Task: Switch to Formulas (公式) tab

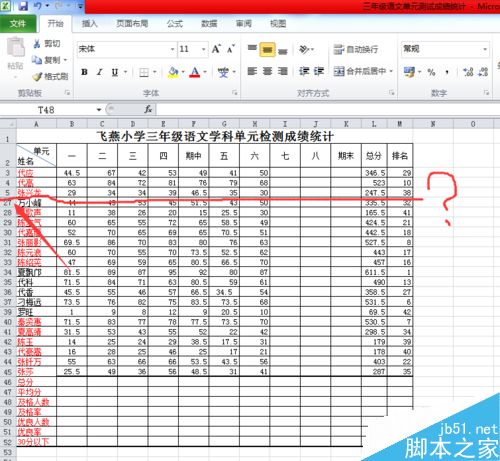Action: click(x=175, y=24)
